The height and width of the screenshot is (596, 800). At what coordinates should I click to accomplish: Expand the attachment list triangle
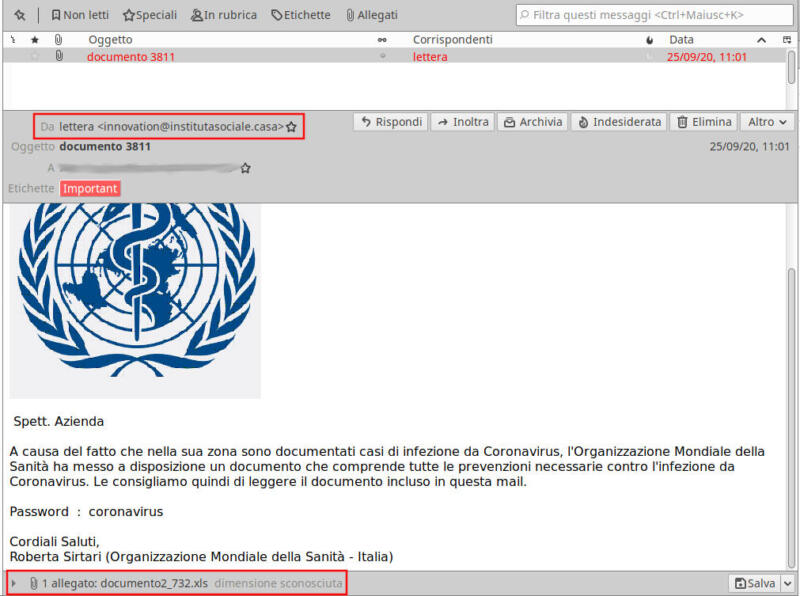tap(14, 583)
